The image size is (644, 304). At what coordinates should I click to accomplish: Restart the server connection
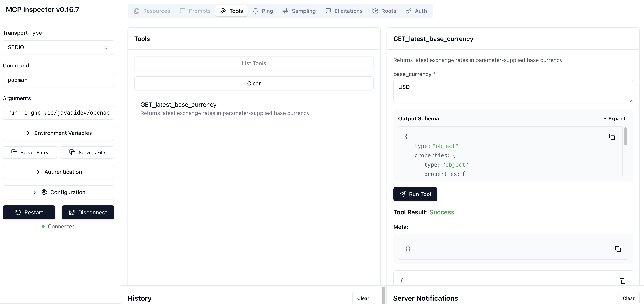29,212
